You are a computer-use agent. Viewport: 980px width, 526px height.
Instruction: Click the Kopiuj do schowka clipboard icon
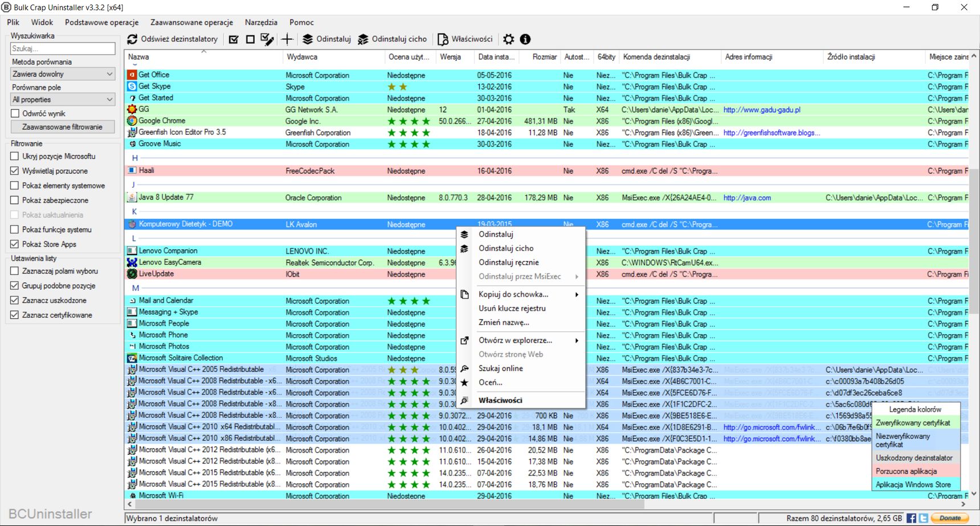point(464,294)
